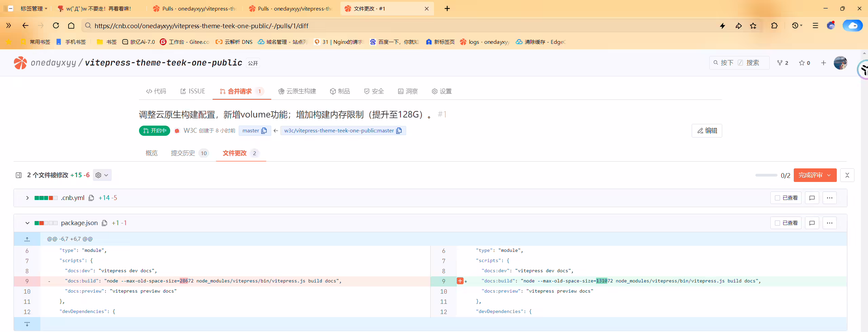This screenshot has width=868, height=332.
Task: Toggle the file tree sidebar panel icon
Action: click(x=19, y=175)
